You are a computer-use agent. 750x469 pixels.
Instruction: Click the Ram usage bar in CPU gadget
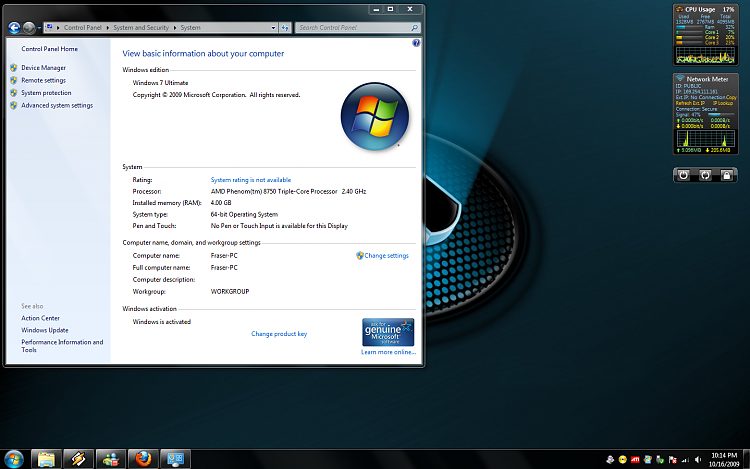689,27
